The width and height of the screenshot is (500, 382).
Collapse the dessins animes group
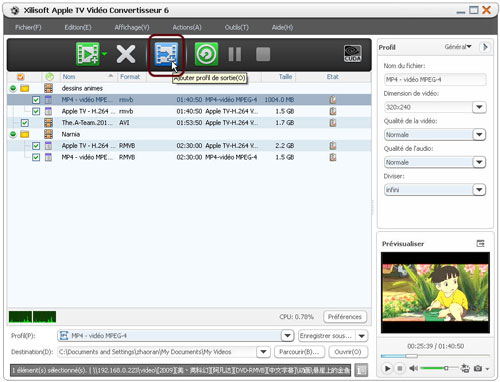13,88
